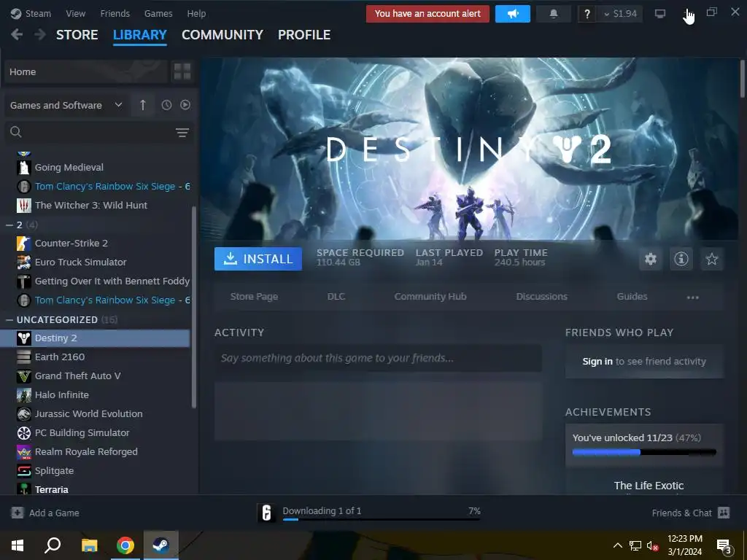Open Guides link
The image size is (747, 560).
point(632,296)
